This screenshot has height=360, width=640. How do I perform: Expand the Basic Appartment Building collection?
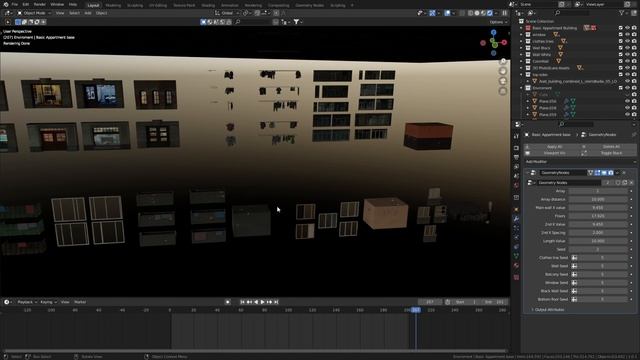[x=521, y=28]
